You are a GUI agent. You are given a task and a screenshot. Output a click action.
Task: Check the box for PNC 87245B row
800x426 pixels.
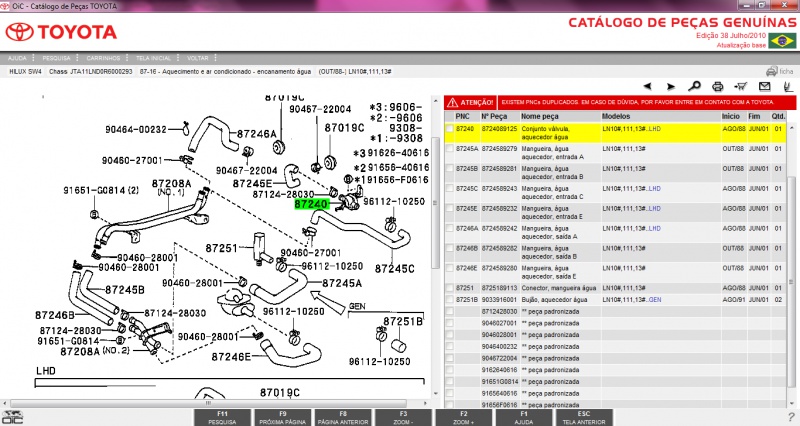(449, 168)
